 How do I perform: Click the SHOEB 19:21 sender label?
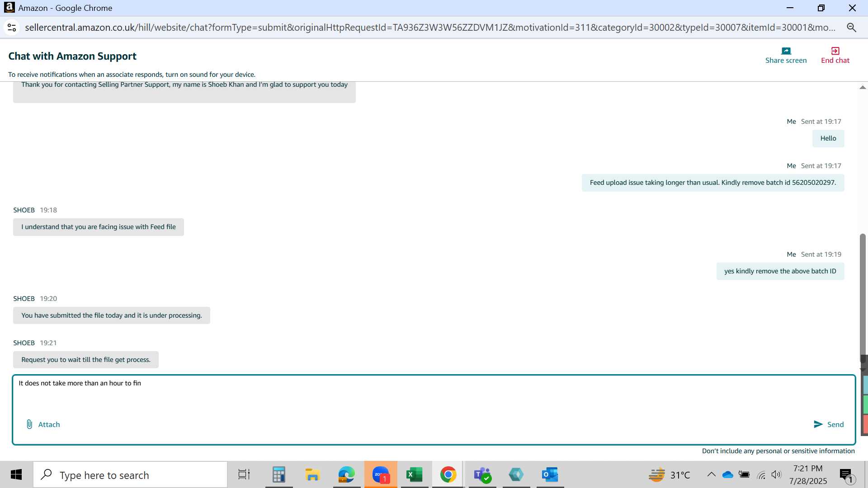pyautogui.click(x=35, y=343)
